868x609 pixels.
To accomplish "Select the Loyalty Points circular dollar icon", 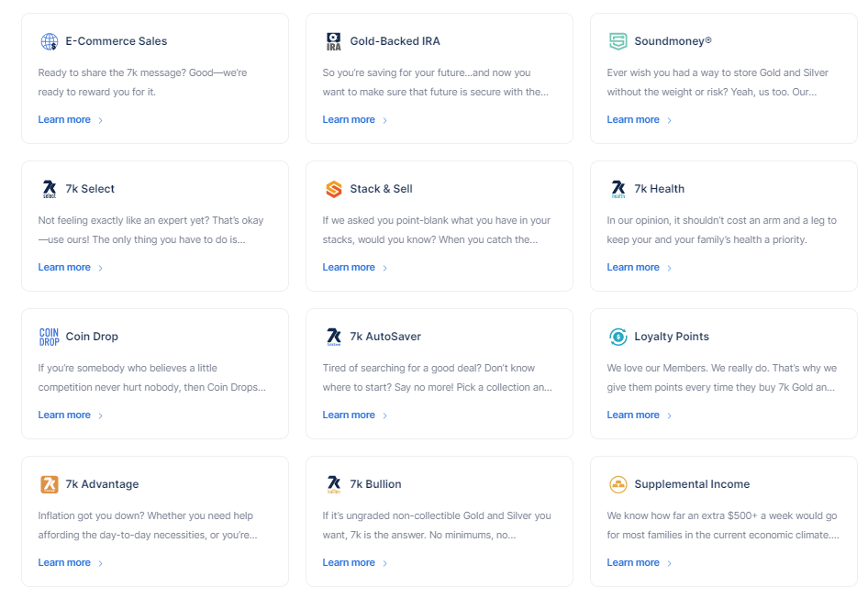I will tap(618, 337).
